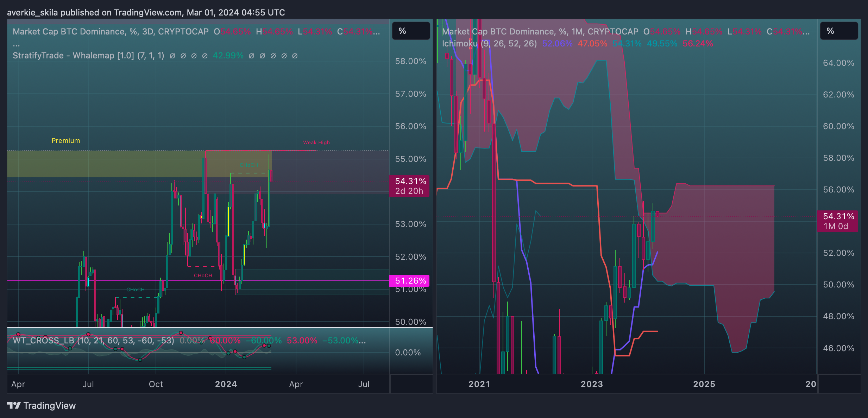The image size is (868, 418).
Task: Click the 54.31% 2d 20h price label
Action: tap(409, 186)
